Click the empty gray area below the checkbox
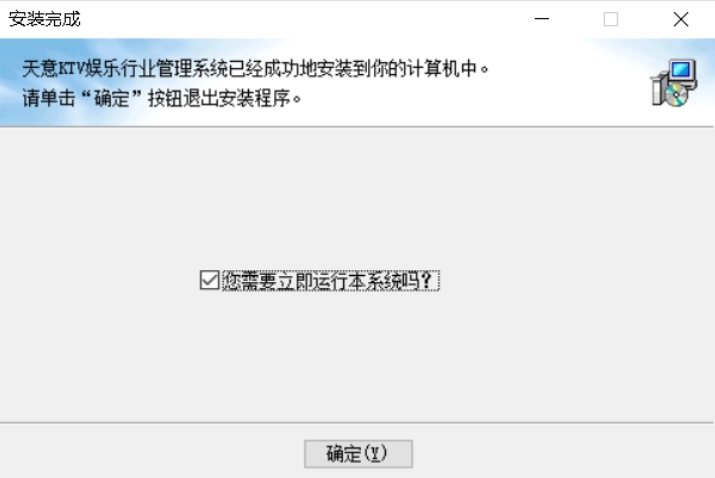This screenshot has width=715, height=478. (357, 356)
